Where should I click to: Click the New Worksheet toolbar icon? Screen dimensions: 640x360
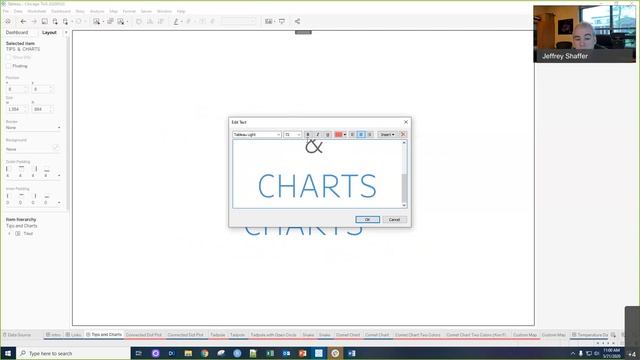tap(96, 21)
